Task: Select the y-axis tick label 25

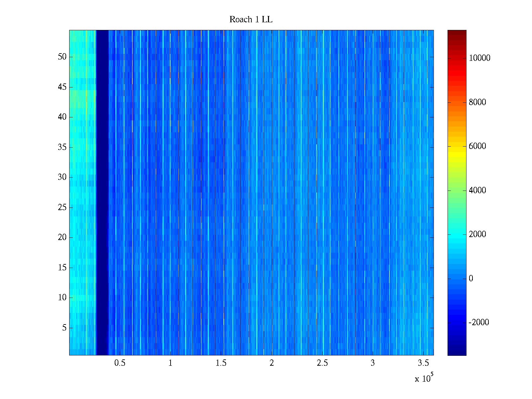Action: (x=62, y=207)
